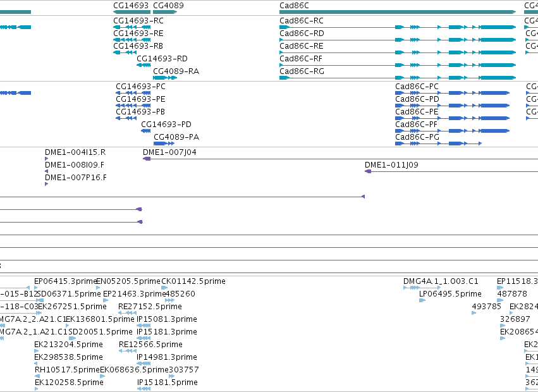Click protein CG4089-PA label

[176, 137]
